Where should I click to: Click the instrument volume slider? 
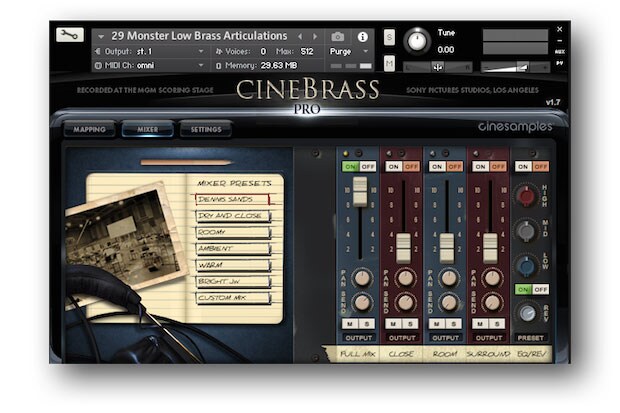click(515, 67)
